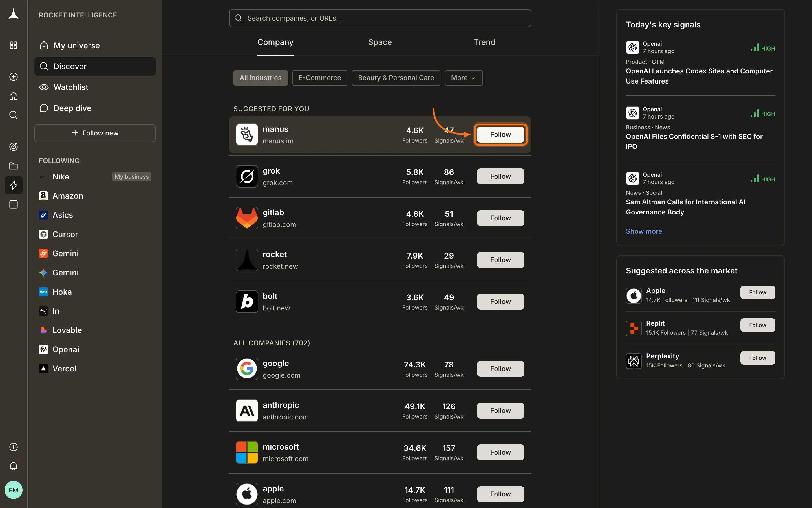Select the All industries filter chip
Screen dimensions: 812x508
(261, 78)
